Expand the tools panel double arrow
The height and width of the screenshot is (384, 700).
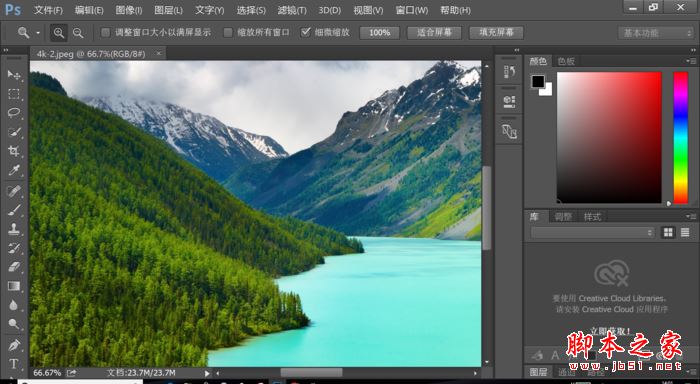pyautogui.click(x=6, y=50)
